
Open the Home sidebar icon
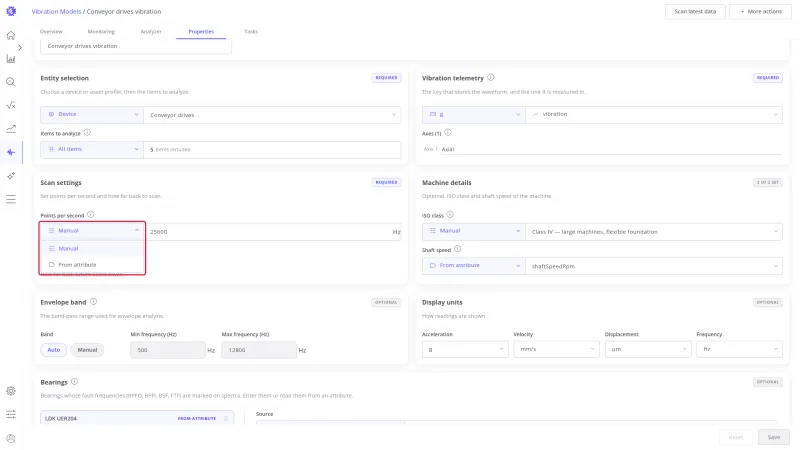point(11,35)
